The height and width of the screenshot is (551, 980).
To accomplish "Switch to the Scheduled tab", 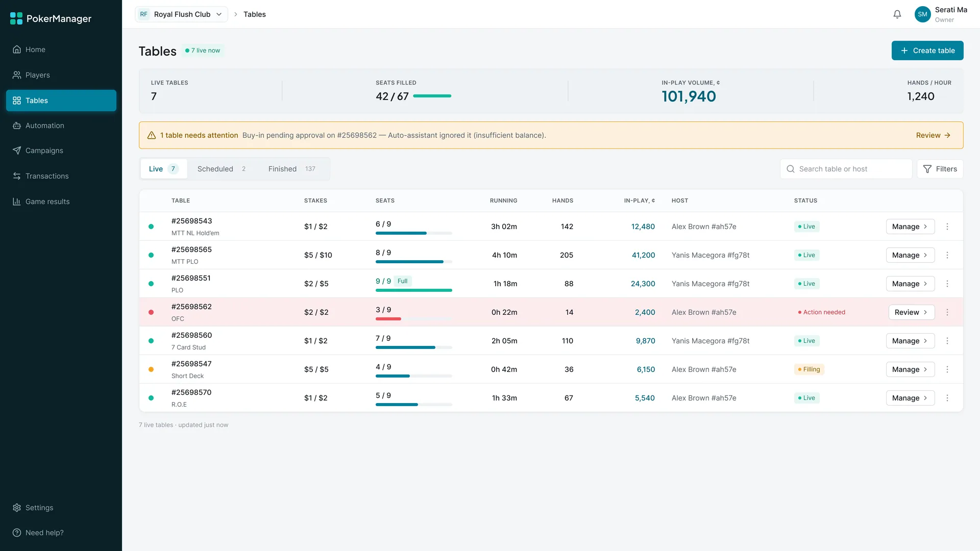I will [x=222, y=169].
